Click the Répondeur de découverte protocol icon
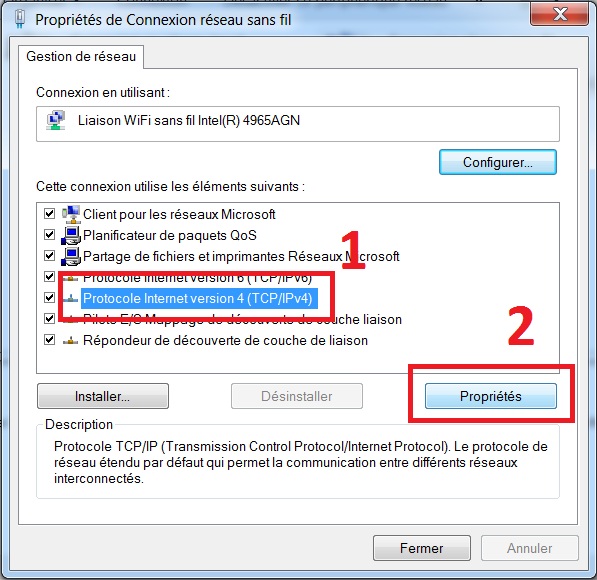597x580 pixels. (x=70, y=340)
